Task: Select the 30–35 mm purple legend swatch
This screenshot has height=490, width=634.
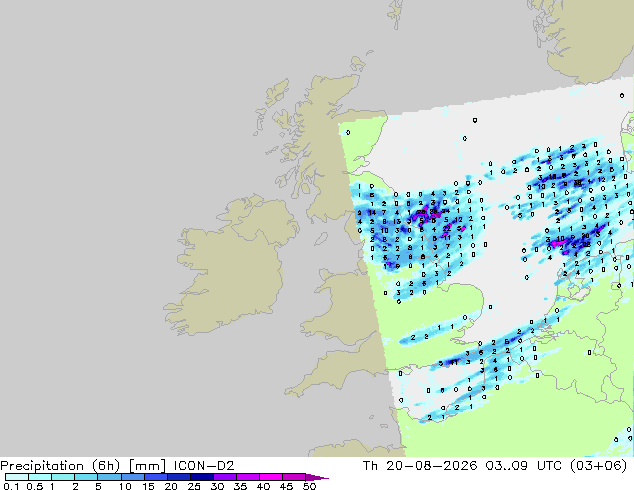Action: tap(224, 477)
